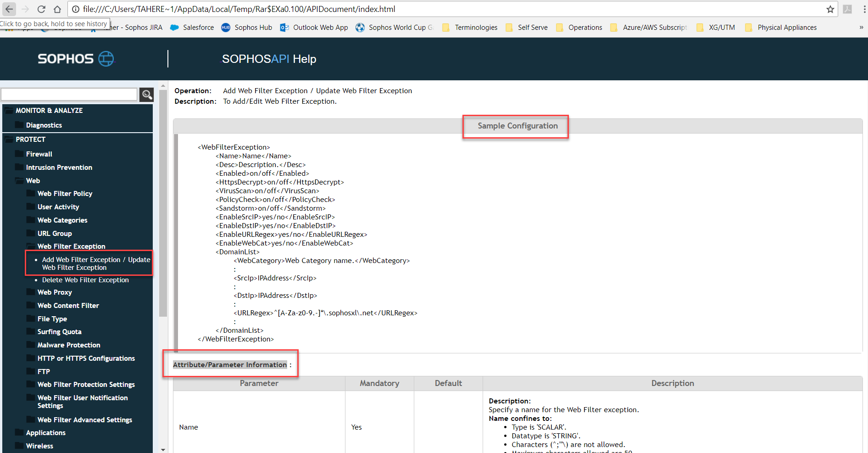The image size is (868, 453).
Task: Expand the Firewall folder
Action: 39,154
